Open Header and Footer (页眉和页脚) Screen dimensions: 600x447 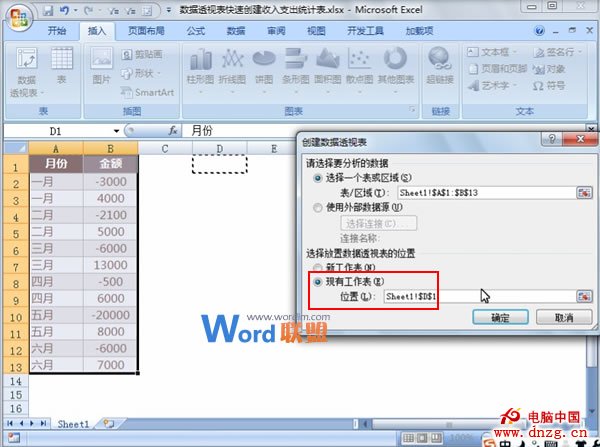tap(498, 69)
